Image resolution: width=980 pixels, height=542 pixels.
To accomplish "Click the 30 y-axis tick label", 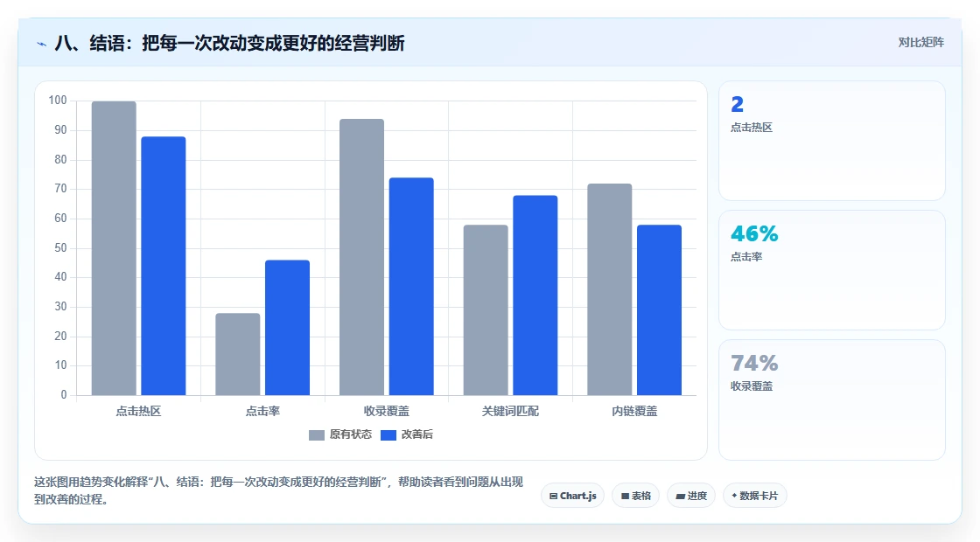I will point(60,307).
